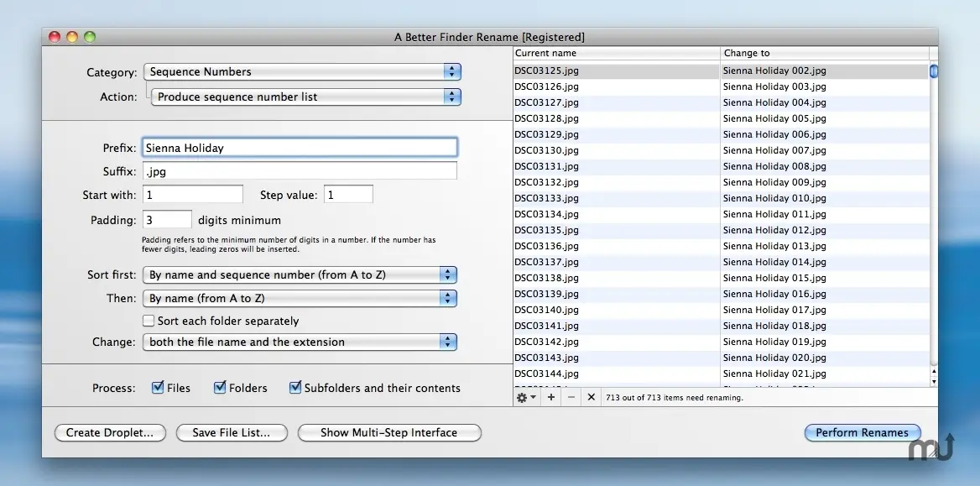Click the Prefix text field
This screenshot has height=486, width=980.
coord(300,148)
